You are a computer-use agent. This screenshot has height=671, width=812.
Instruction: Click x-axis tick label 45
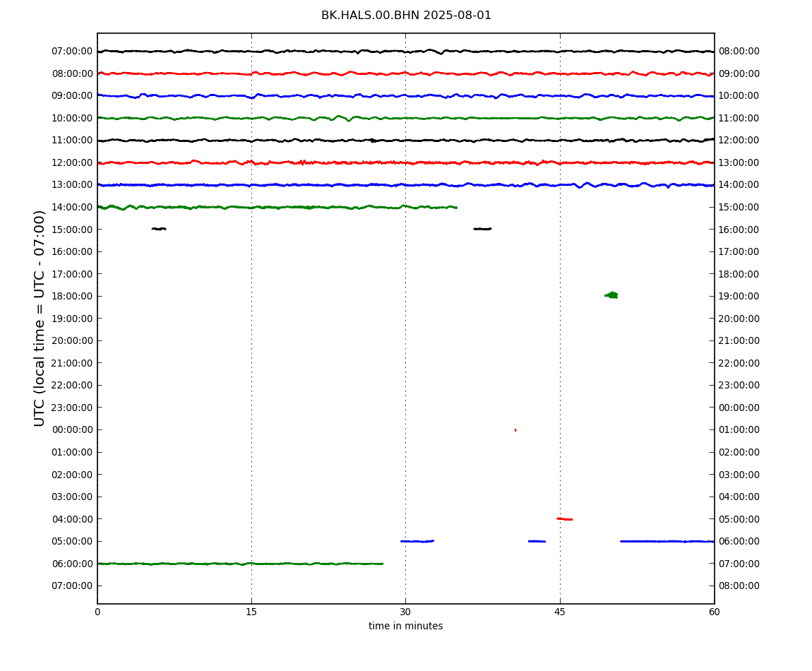(560, 612)
